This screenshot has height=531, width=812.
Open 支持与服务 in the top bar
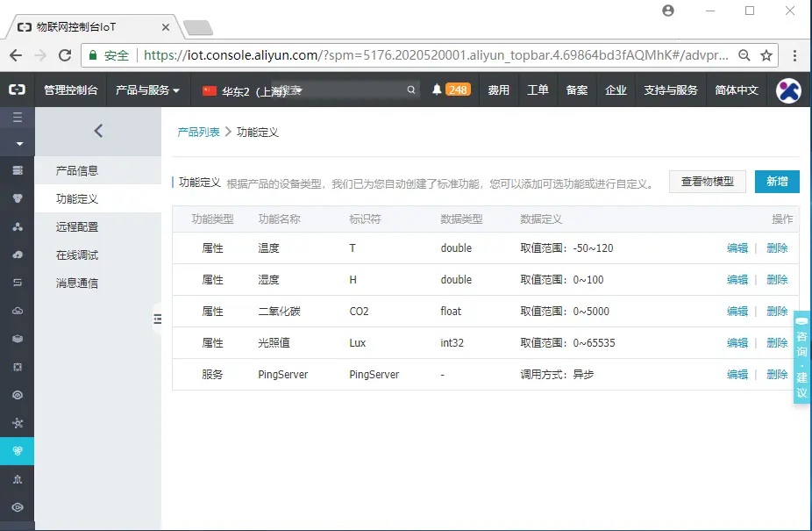click(671, 90)
